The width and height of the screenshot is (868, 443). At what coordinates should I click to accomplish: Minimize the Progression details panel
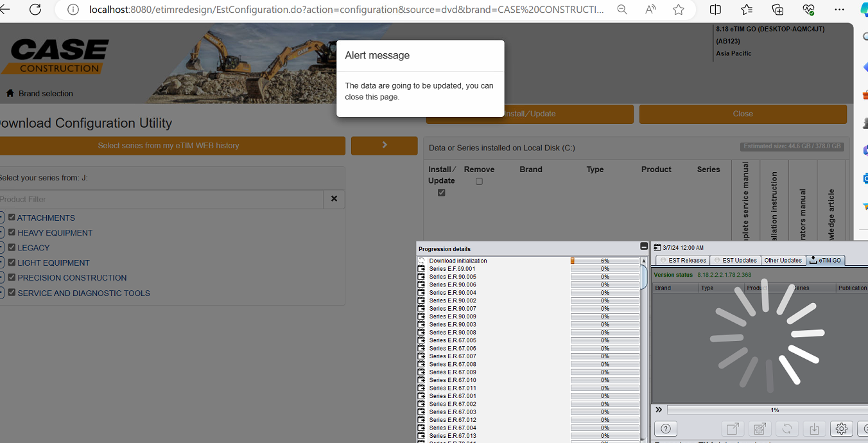pyautogui.click(x=644, y=247)
